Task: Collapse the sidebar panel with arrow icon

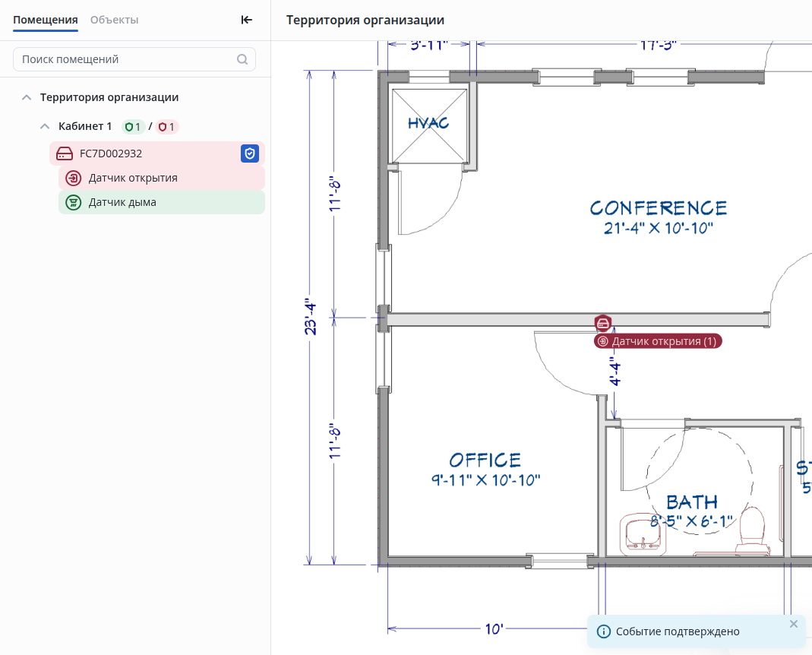Action: coord(246,21)
